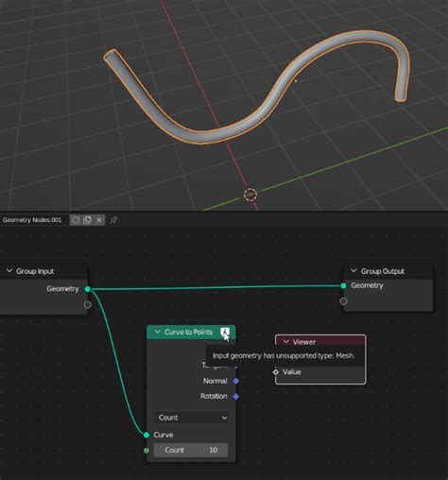Collapse the Curve to Points node
The height and width of the screenshot is (480, 448).
(158, 332)
